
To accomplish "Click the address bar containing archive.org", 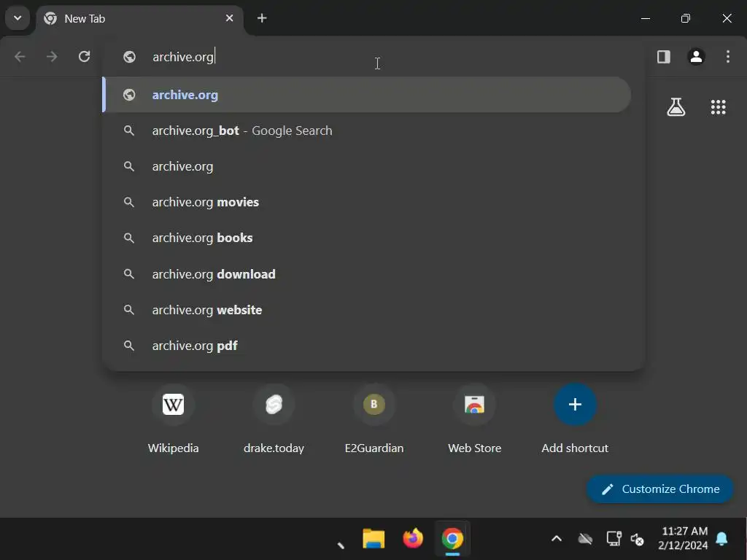I will point(373,57).
